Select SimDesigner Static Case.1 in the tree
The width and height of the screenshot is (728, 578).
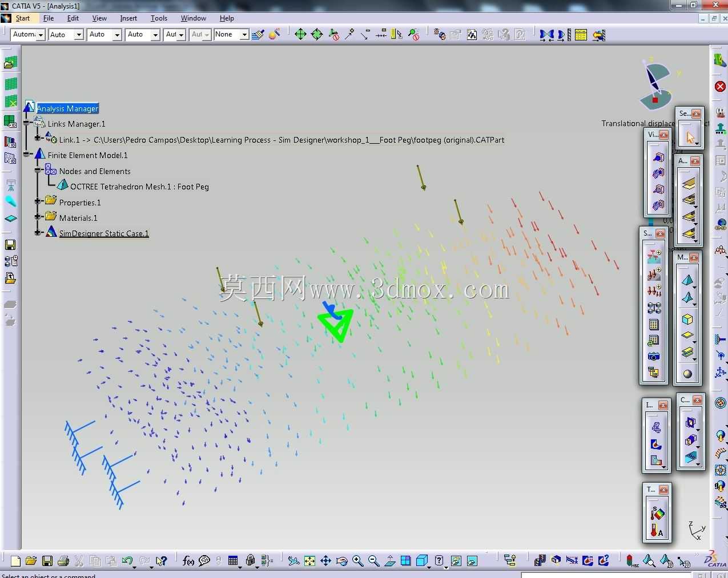tap(104, 233)
